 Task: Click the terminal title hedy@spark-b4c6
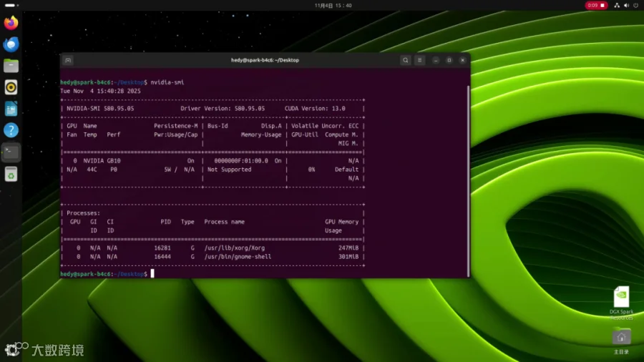tap(265, 60)
